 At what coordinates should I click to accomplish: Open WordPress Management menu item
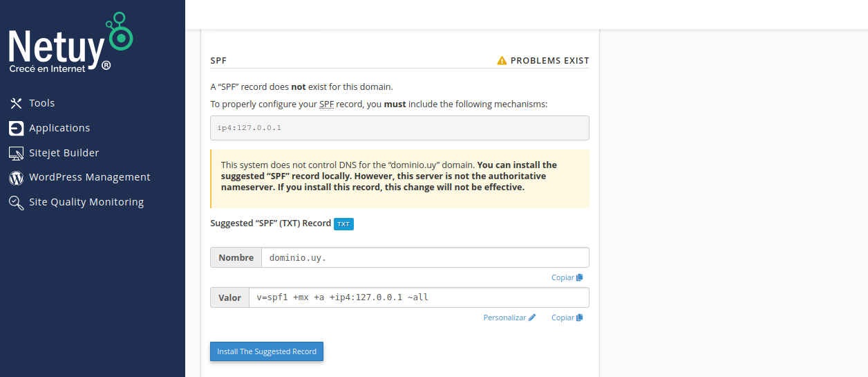coord(89,177)
